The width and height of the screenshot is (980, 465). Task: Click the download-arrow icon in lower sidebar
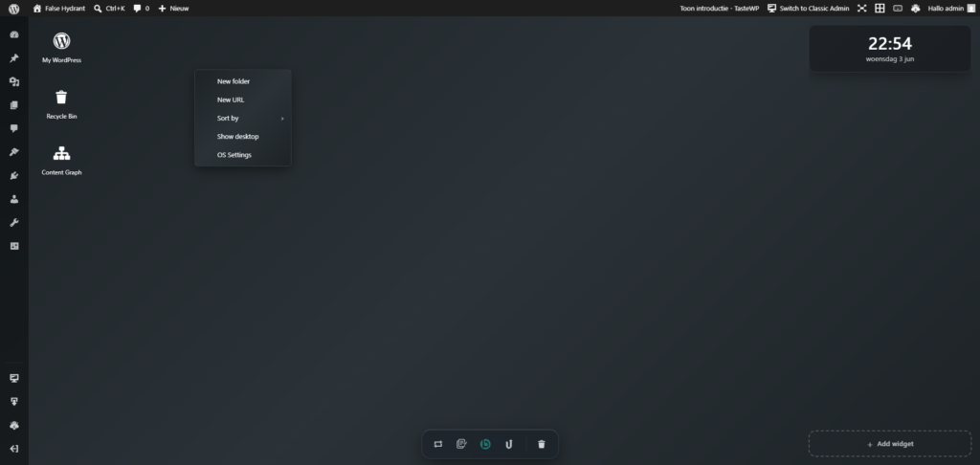pos(14,401)
